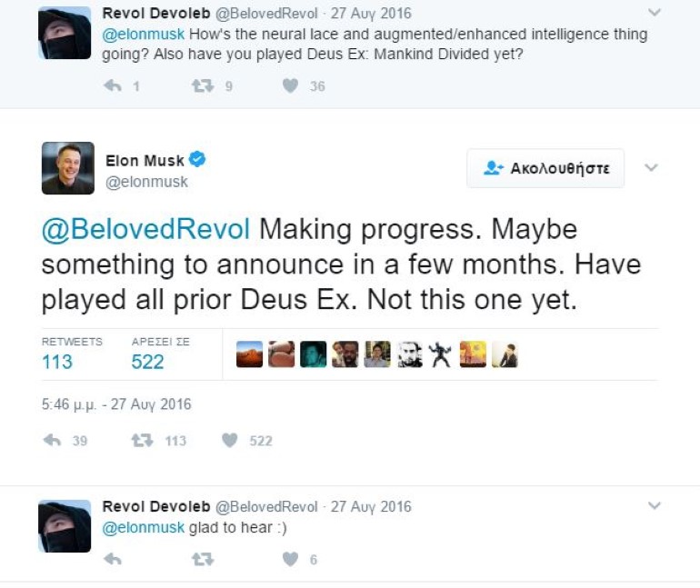Open the @elonmusk mention in the first tweet
The image size is (700, 588).
point(144,35)
